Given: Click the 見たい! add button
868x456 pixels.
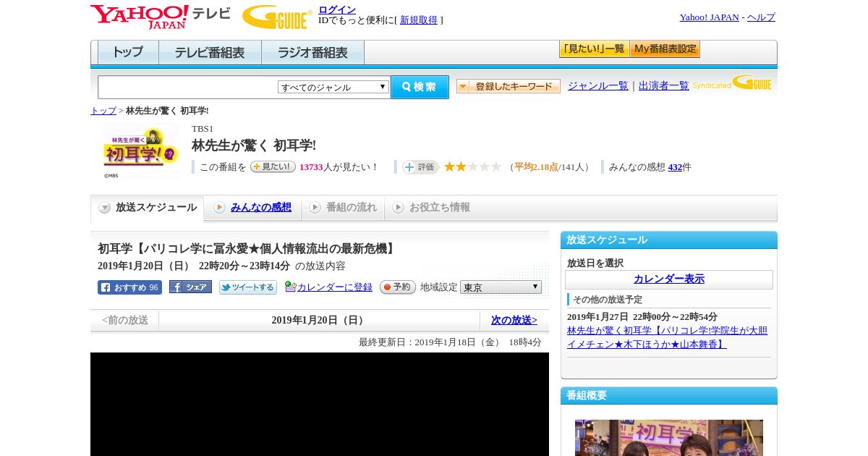Looking at the screenshot, I should click(x=273, y=166).
